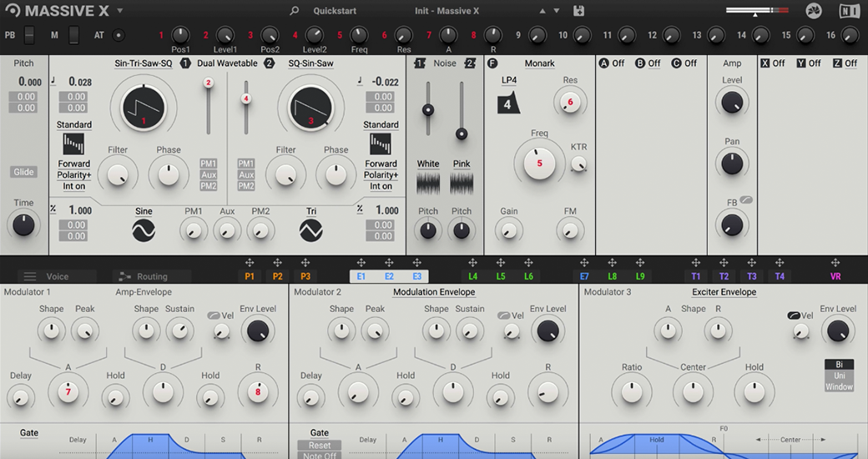Click Modulator 1 Env Level knob
868x459 pixels.
(257, 331)
